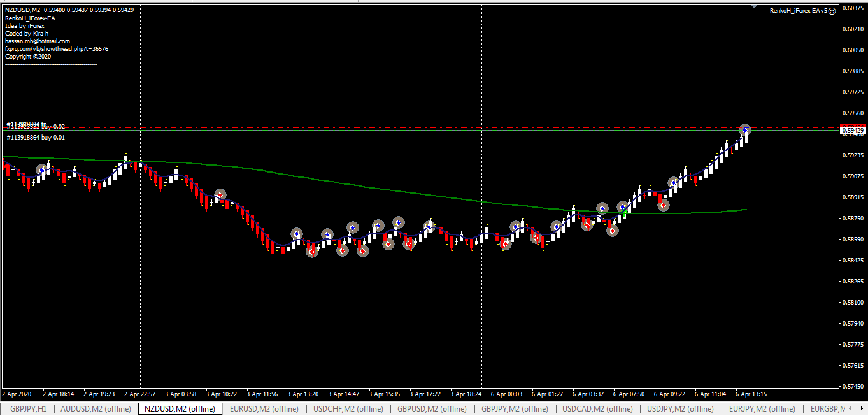Go to the GBPJPY,M2 (offline) tab
Image resolution: width=868 pixels, height=416 pixels.
[515, 409]
